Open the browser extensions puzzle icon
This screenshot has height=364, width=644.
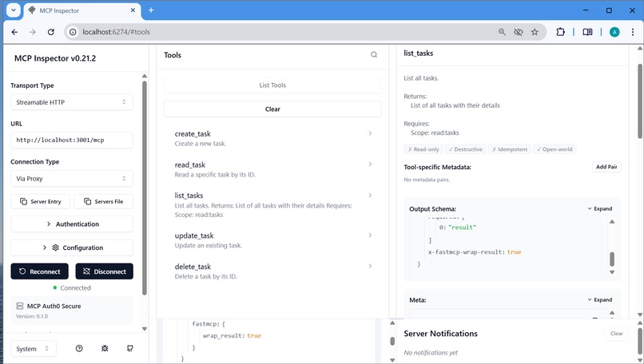coord(560,32)
